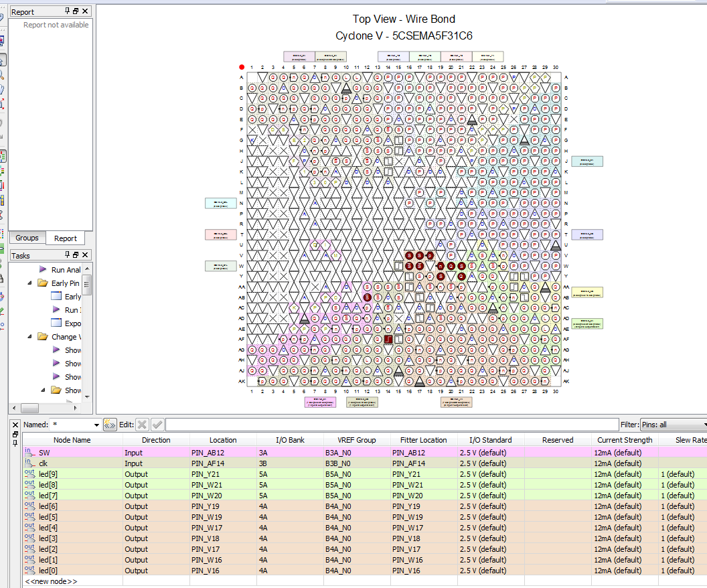The height and width of the screenshot is (588, 707).
Task: Click the I/O Standard column header
Action: click(491, 439)
